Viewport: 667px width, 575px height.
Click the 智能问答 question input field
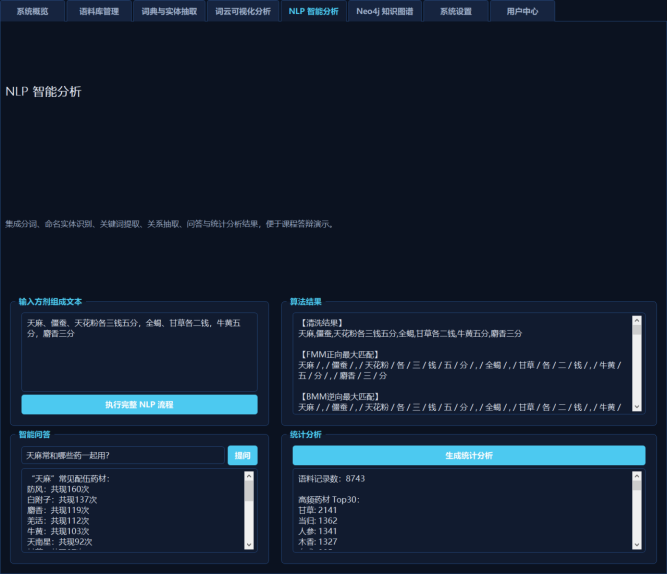(x=123, y=455)
